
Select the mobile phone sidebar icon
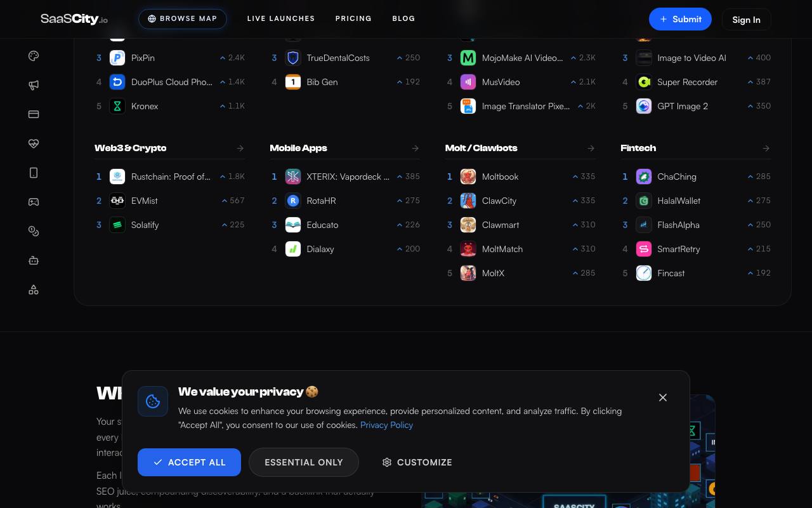(34, 173)
